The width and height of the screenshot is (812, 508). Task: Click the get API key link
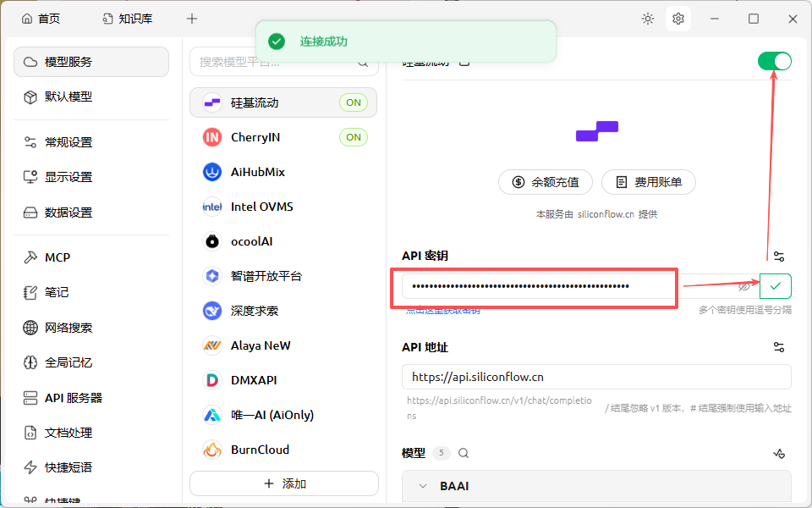click(442, 311)
